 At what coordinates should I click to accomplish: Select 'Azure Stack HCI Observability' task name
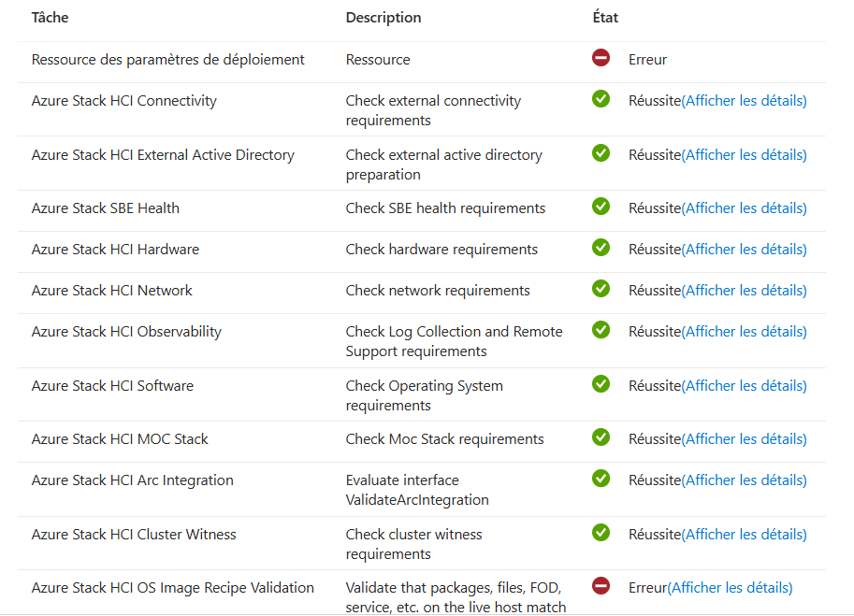[126, 332]
